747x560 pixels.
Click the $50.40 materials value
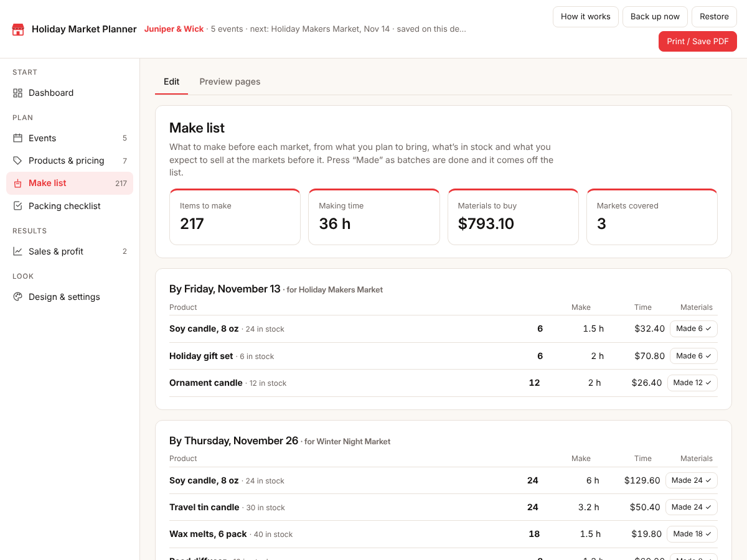(645, 507)
